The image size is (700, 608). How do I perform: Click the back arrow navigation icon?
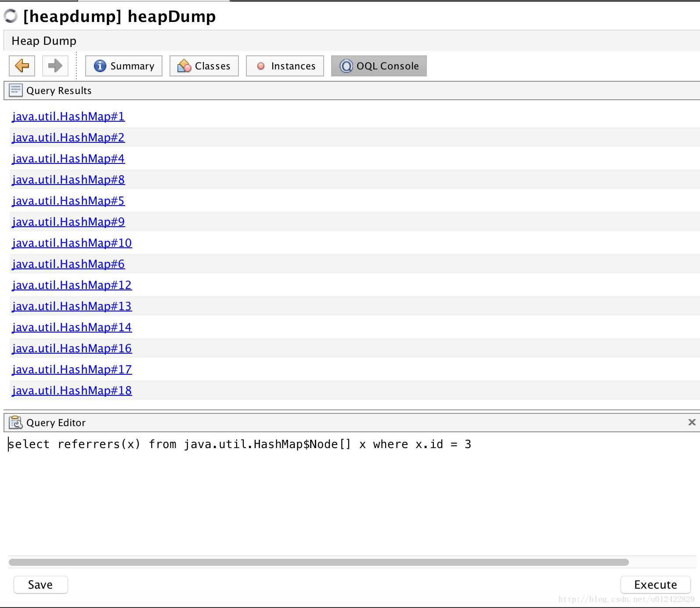(22, 66)
